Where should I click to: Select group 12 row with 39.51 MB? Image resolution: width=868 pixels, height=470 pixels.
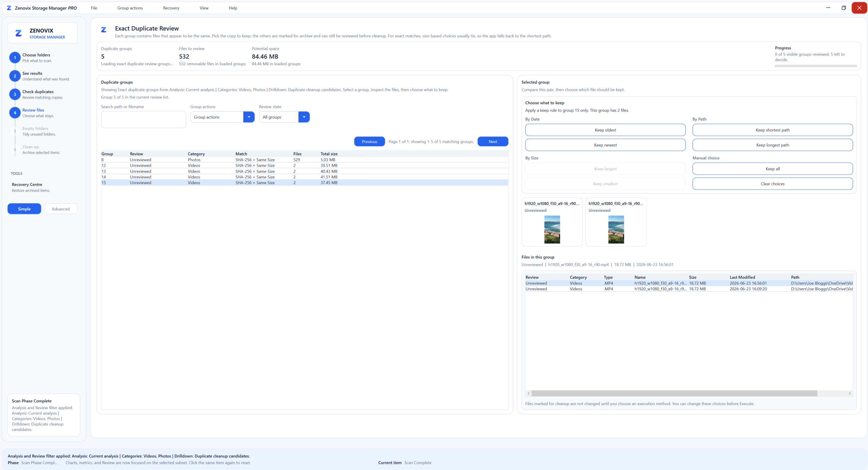click(305, 165)
